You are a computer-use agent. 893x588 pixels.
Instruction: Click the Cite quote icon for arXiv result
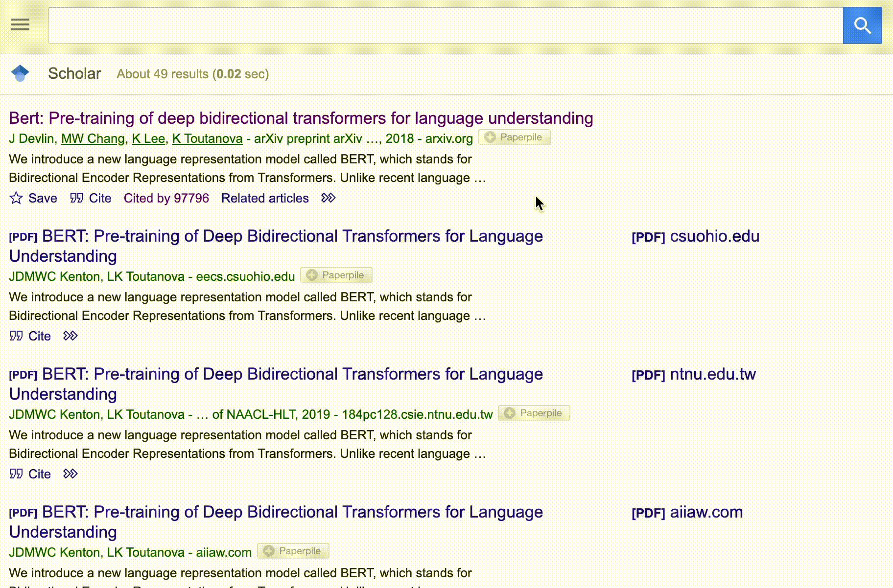pos(77,198)
